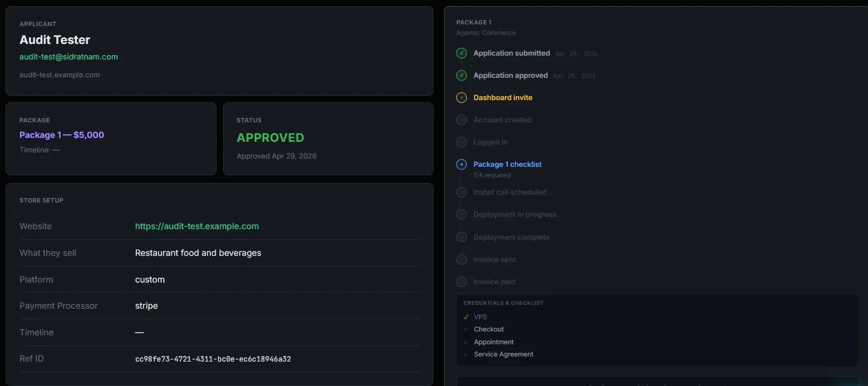Click the Invoice sent step label
868x386 pixels.
click(x=494, y=260)
